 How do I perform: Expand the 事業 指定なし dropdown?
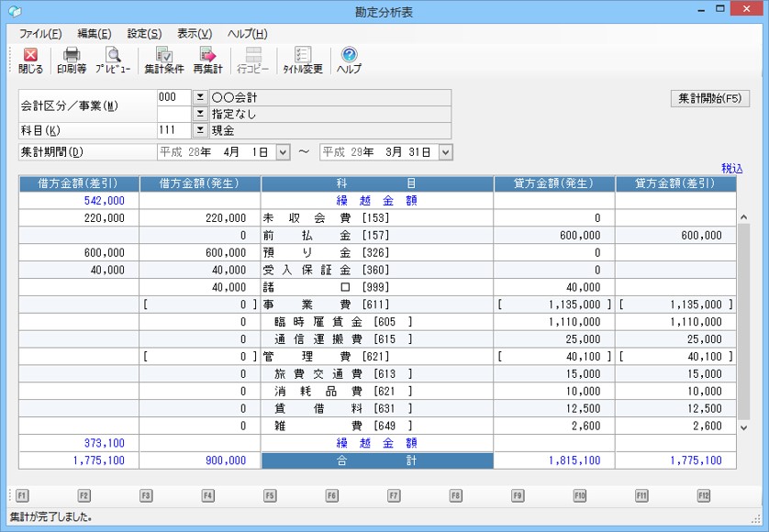(x=200, y=114)
